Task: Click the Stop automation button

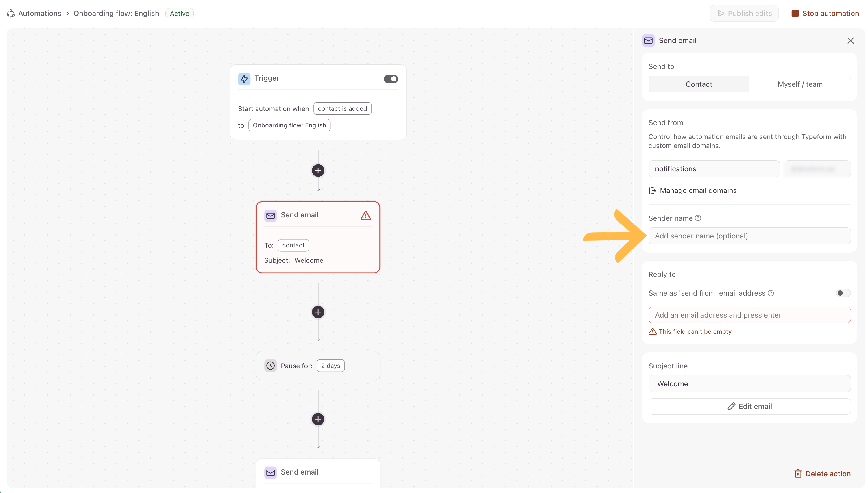Action: click(x=825, y=14)
